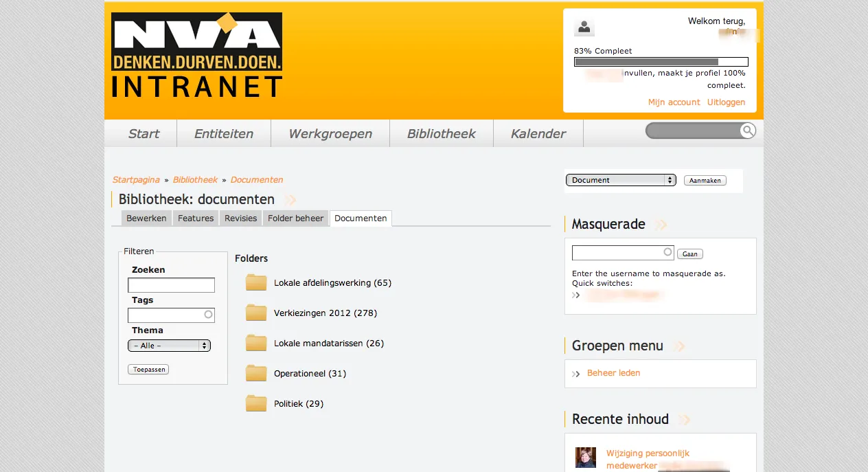The image size is (868, 472).
Task: Open the Document type dropdown
Action: (x=621, y=180)
